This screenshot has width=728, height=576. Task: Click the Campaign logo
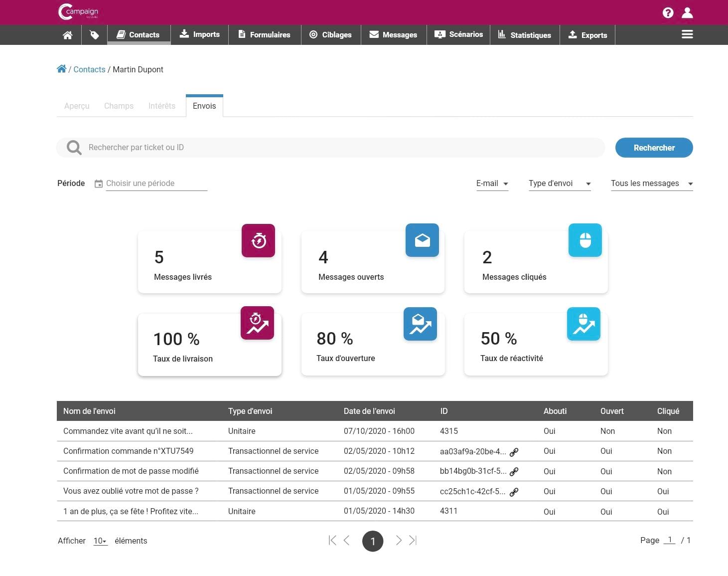[78, 12]
